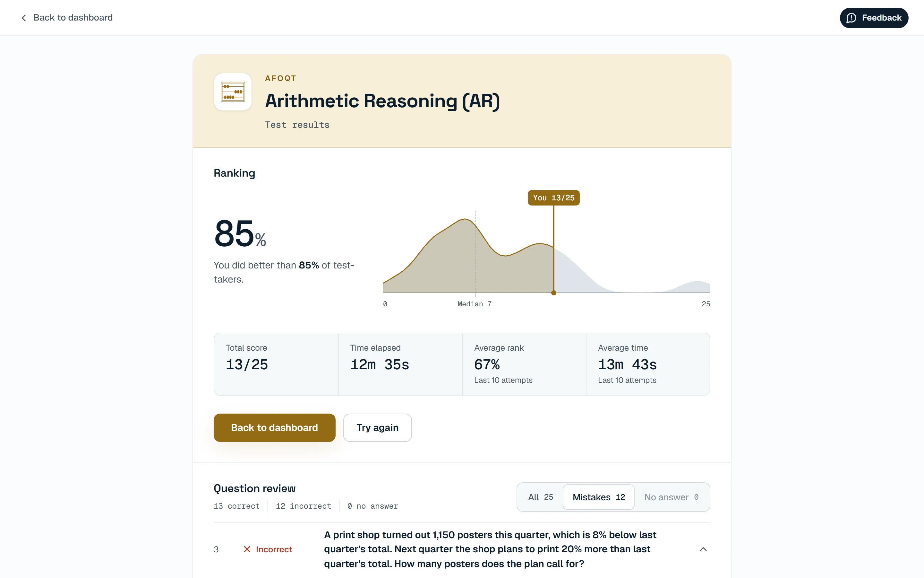Click the Median 7 chart label
Viewport: 924px width, 578px height.
click(475, 304)
